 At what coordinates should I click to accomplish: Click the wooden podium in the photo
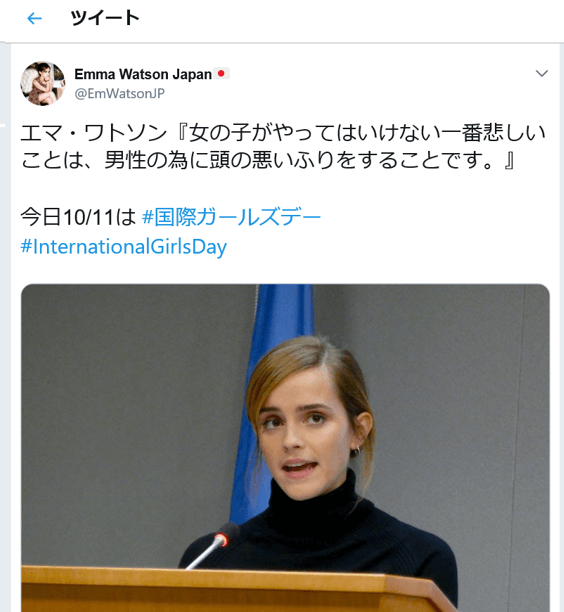click(234, 591)
